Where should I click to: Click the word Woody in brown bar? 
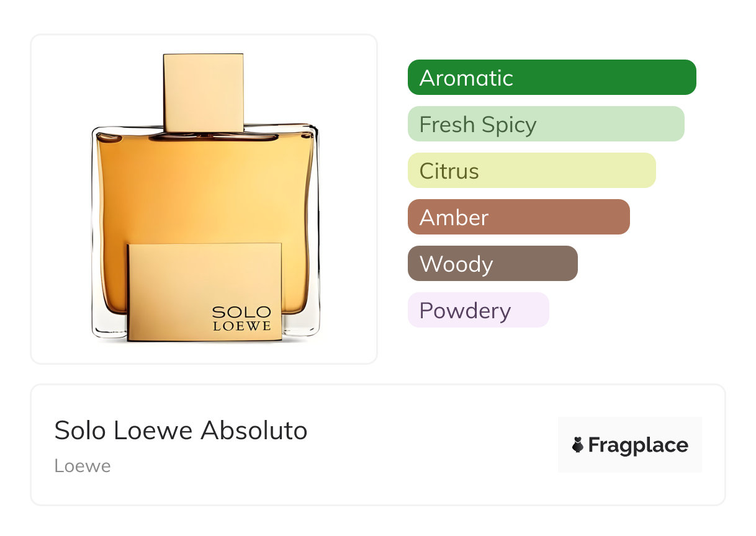tap(456, 264)
